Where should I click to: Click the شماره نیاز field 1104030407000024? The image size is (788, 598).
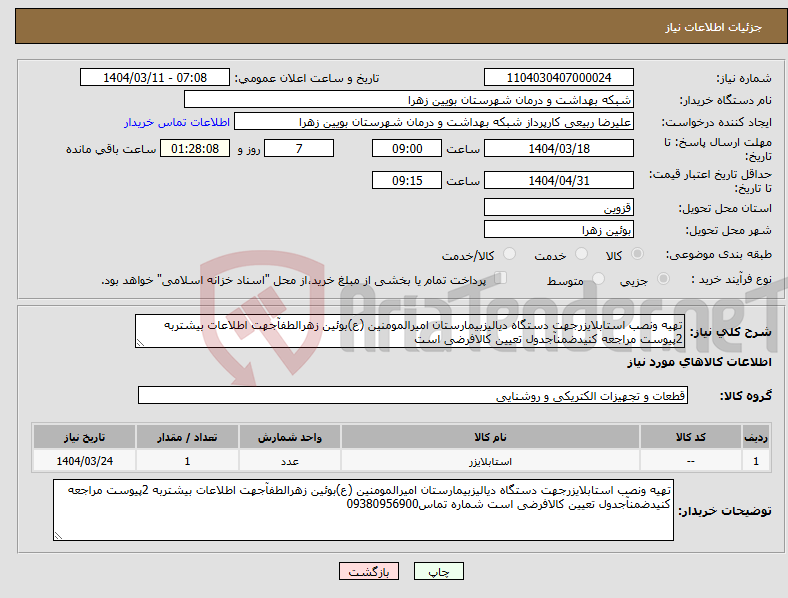(558, 77)
